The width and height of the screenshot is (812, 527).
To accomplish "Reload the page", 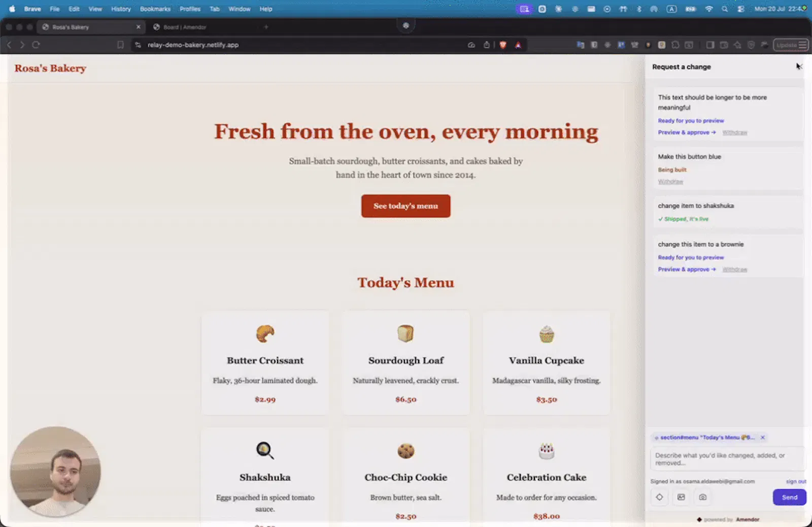I will (x=36, y=45).
